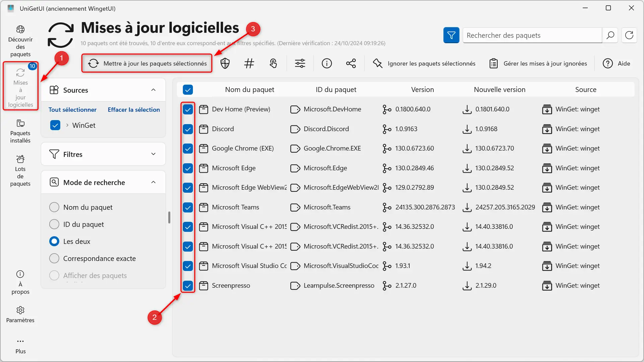The height and width of the screenshot is (362, 644).
Task: Uncheck the Microsoft Edge checkbox
Action: (188, 168)
